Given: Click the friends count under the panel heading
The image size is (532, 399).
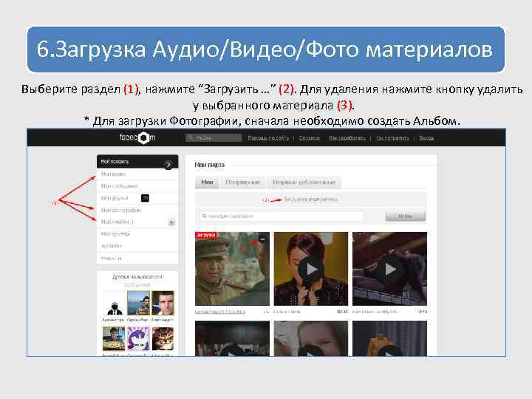Looking at the screenshot, I should (x=137, y=285).
